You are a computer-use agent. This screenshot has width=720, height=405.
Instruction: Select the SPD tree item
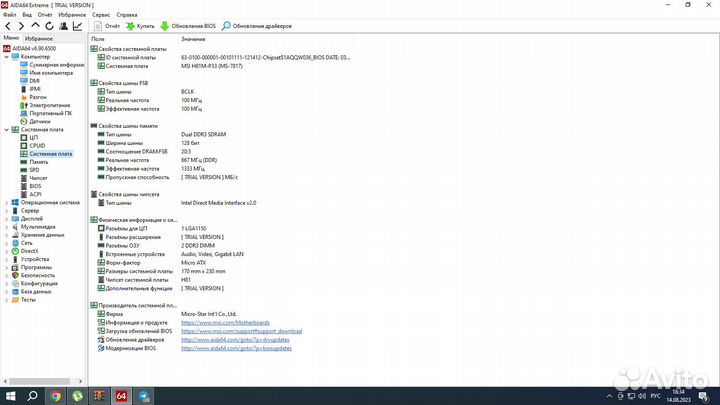30,170
